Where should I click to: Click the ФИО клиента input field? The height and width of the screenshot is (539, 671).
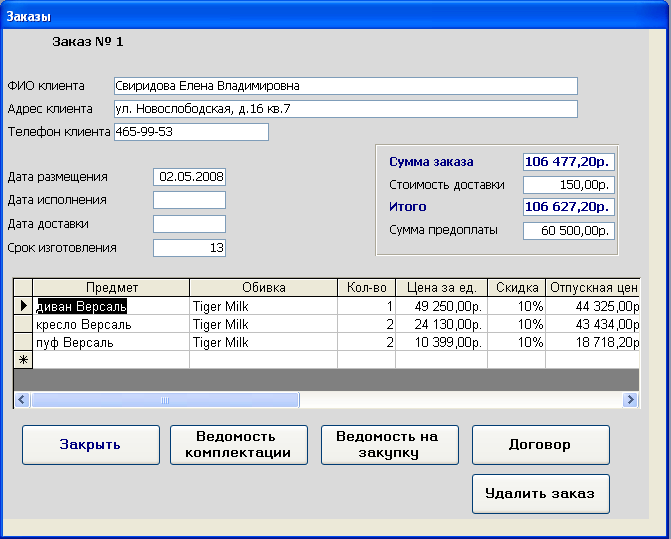345,86
